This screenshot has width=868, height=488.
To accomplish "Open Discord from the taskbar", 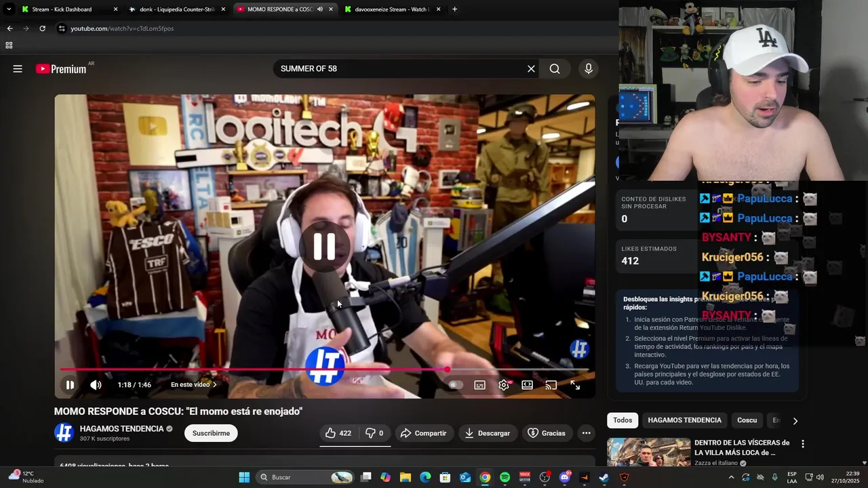I will pos(564,477).
